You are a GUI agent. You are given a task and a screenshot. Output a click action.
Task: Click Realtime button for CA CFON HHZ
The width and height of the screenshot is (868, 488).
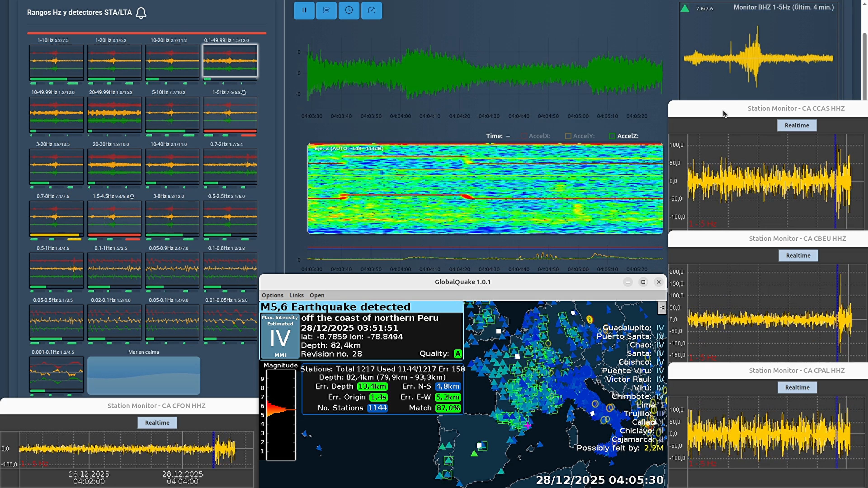pyautogui.click(x=157, y=422)
